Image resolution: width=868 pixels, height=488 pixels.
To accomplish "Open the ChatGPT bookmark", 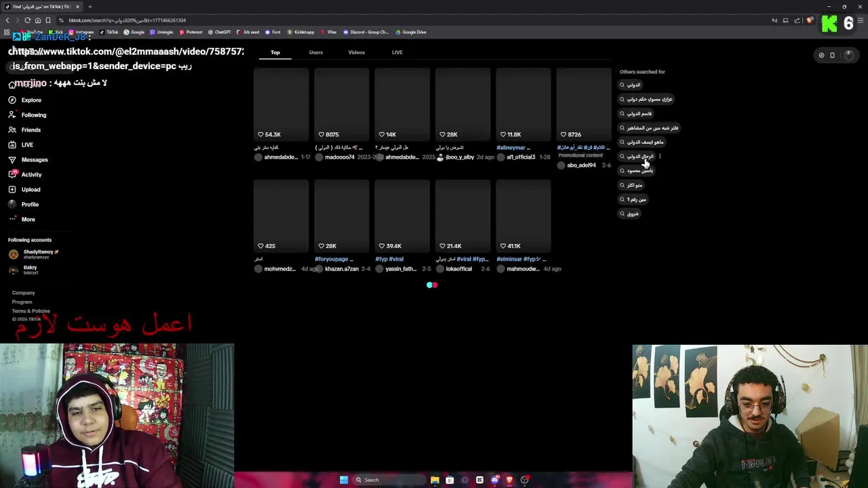I will 219,32.
